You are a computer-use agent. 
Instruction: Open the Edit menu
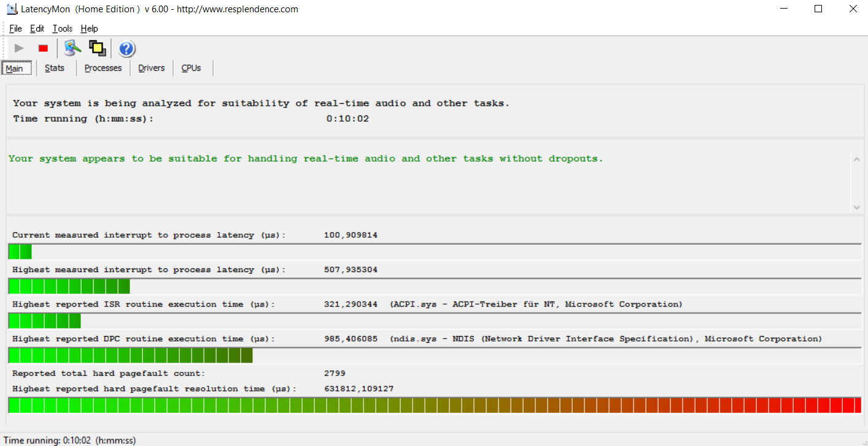pyautogui.click(x=37, y=29)
